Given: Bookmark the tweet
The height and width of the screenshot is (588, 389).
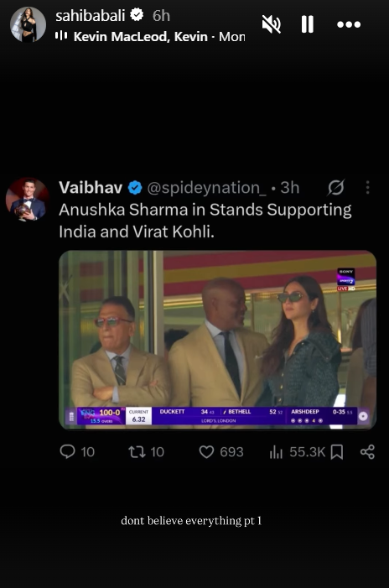Looking at the screenshot, I should tap(337, 452).
